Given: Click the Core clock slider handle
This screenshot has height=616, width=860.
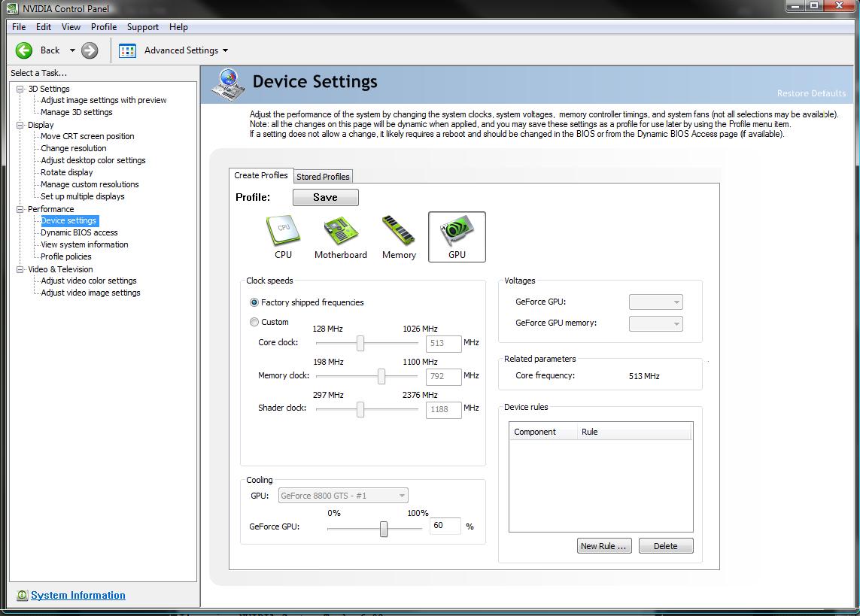Looking at the screenshot, I should pyautogui.click(x=360, y=343).
